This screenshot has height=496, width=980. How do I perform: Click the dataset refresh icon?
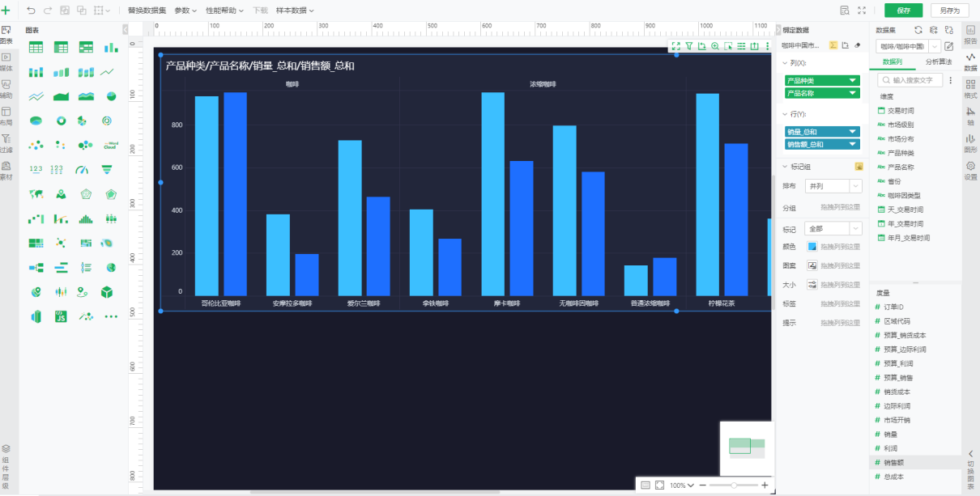click(x=918, y=29)
